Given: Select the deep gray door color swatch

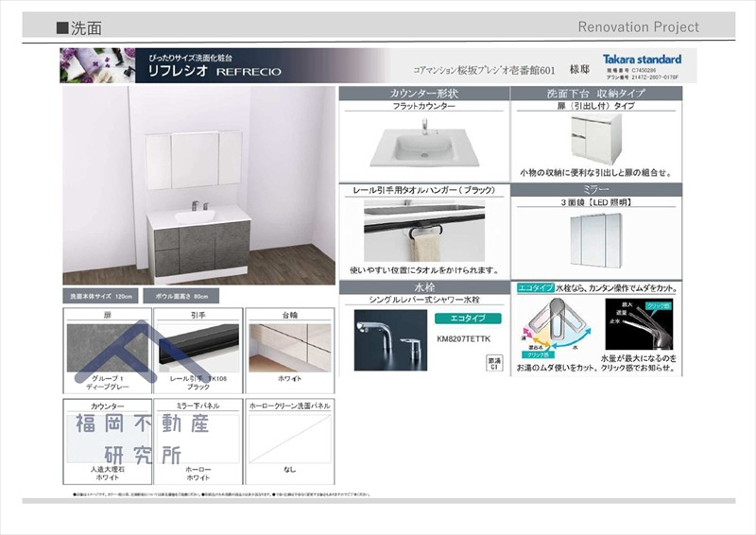Looking at the screenshot, I should point(108,348).
